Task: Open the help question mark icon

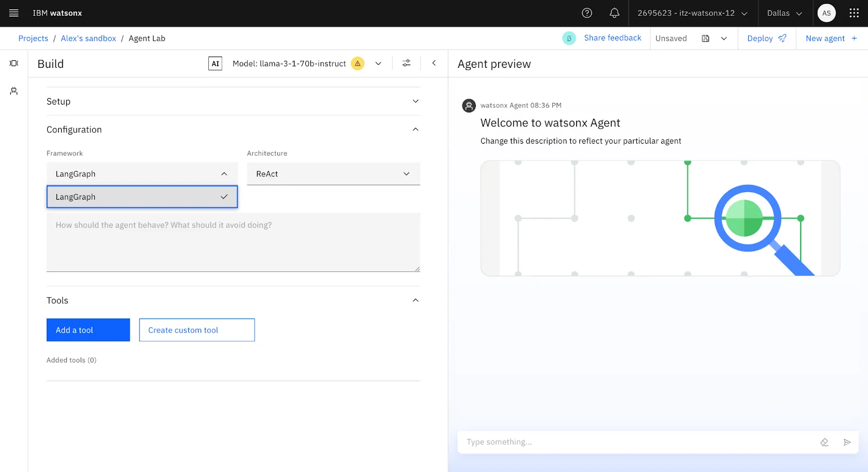Action: (x=587, y=13)
